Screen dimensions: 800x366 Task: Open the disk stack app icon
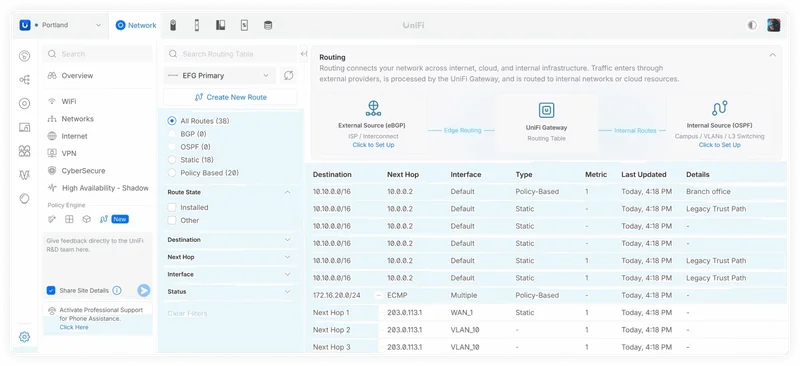click(268, 25)
